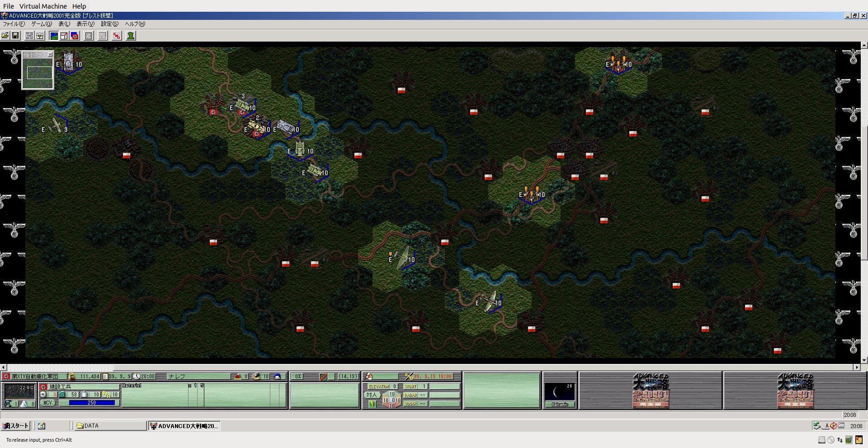Click the grid table toolbar icon
868x448 pixels.
point(89,36)
